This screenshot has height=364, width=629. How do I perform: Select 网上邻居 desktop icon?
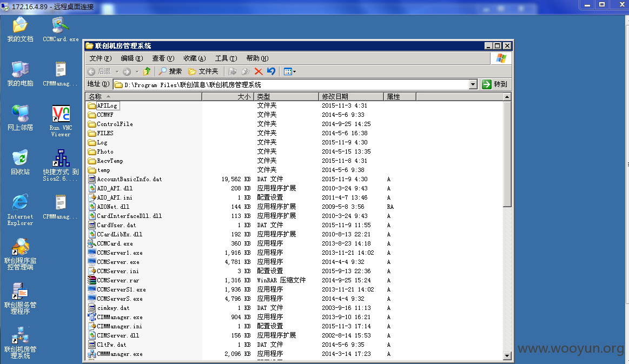(x=20, y=117)
